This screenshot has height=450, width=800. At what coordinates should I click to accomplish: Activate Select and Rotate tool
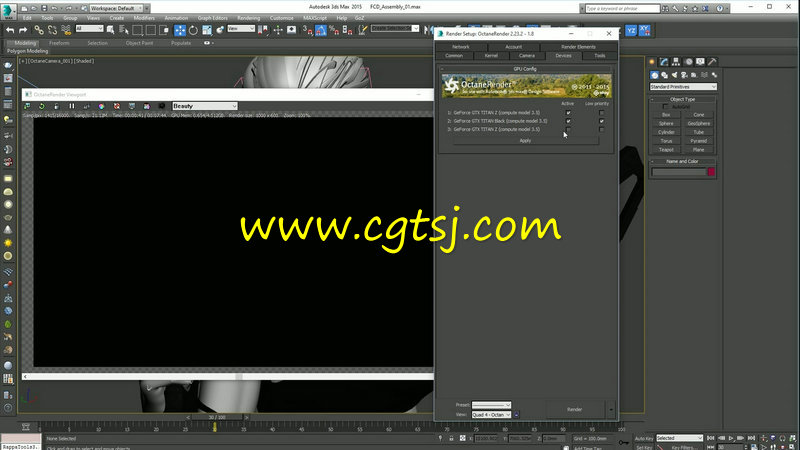tap(193, 30)
